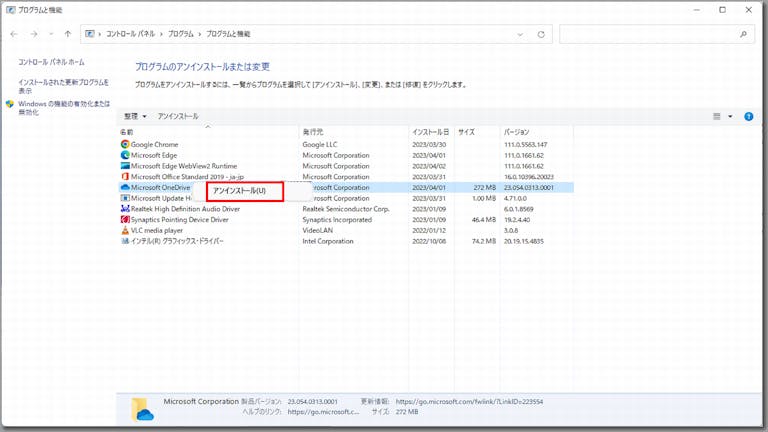Click the OneDrive folder icon in details pane

(143, 410)
